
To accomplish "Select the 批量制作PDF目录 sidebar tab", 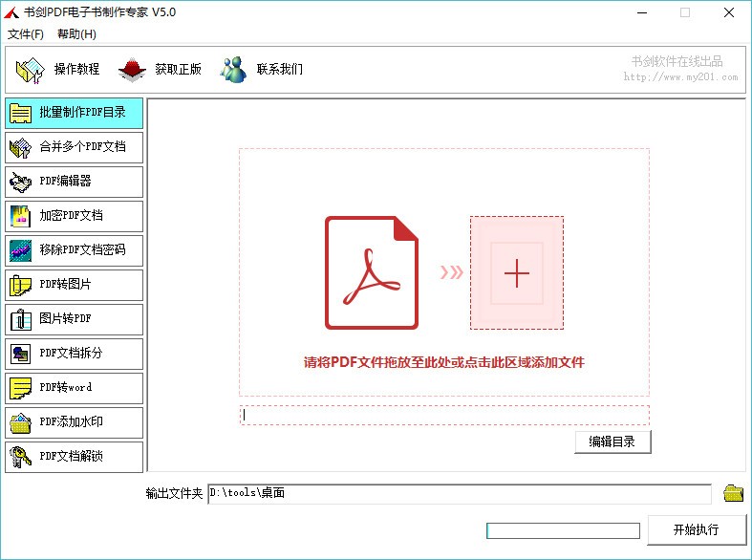I will (74, 113).
